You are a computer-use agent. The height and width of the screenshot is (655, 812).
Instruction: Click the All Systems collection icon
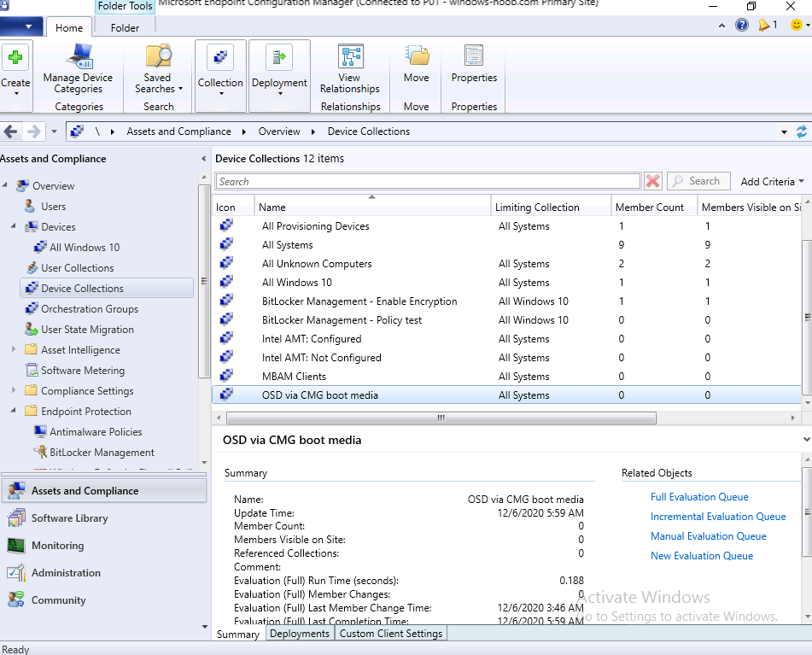pos(226,244)
